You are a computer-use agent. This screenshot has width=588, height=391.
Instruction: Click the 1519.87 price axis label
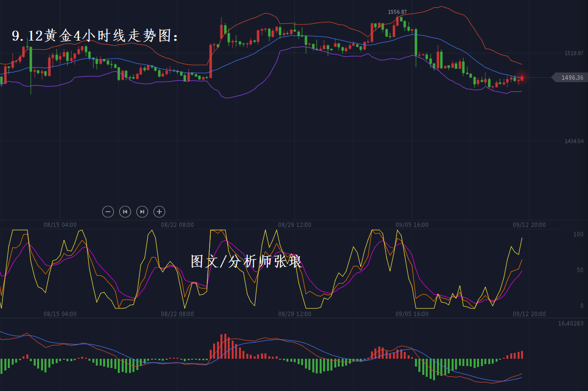574,53
